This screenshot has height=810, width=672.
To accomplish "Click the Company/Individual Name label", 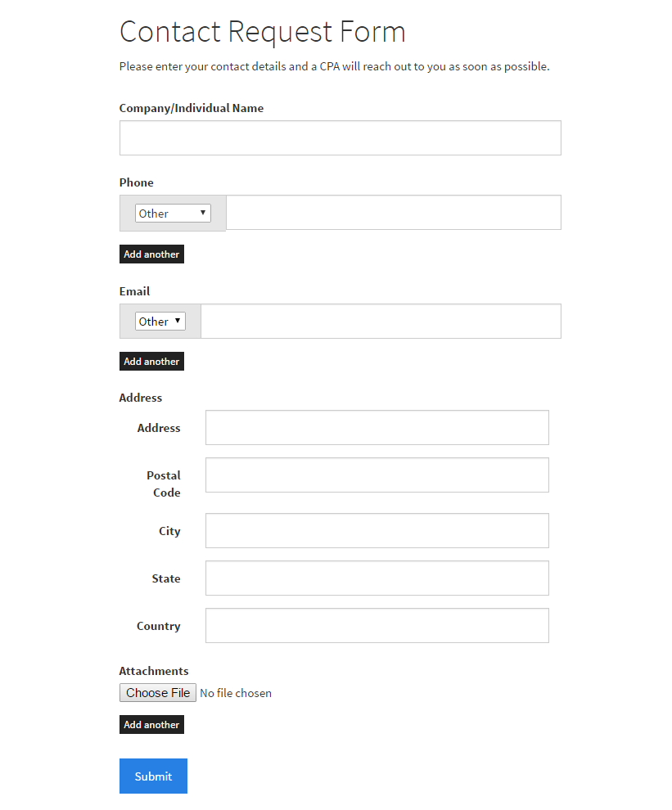I will tap(192, 108).
